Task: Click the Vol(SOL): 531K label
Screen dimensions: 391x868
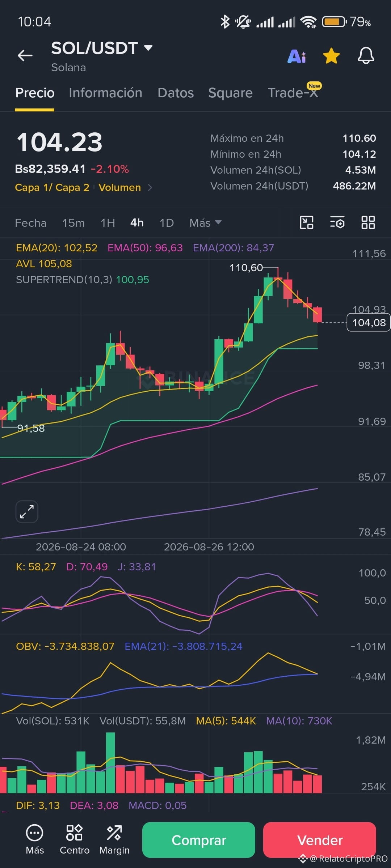Action: click(53, 721)
